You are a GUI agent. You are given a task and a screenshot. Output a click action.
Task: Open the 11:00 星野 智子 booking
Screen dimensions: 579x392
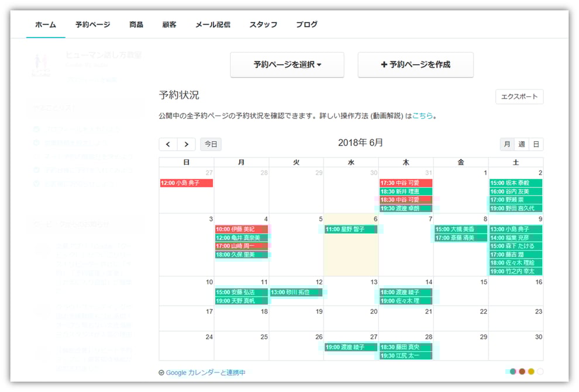351,230
